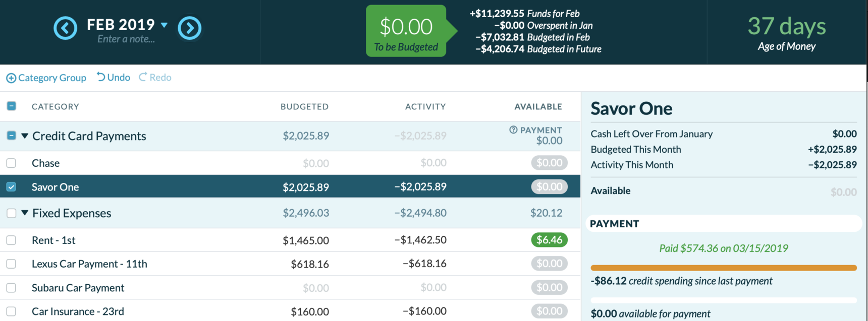The width and height of the screenshot is (868, 321).
Task: Click the Savor One $0.00 available pill
Action: (549, 187)
